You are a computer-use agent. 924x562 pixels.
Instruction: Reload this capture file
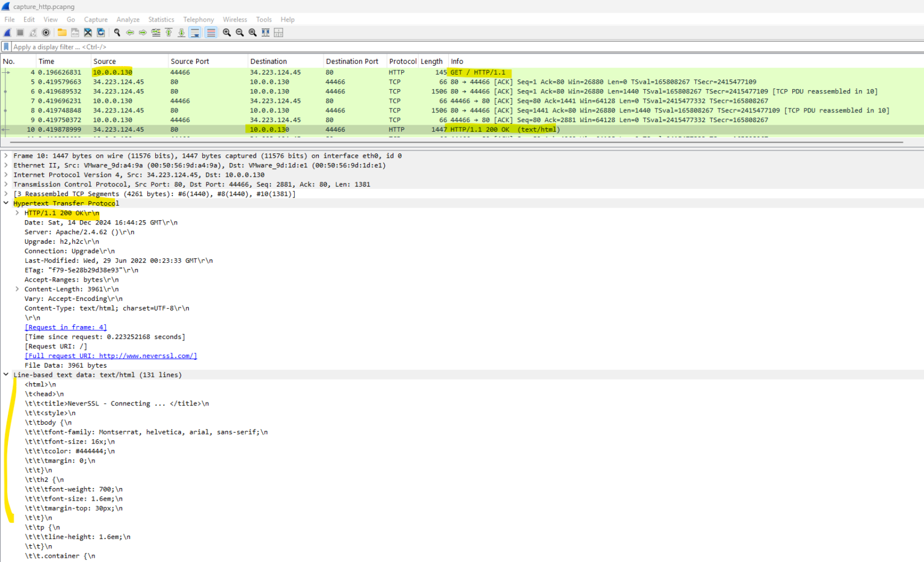click(100, 32)
